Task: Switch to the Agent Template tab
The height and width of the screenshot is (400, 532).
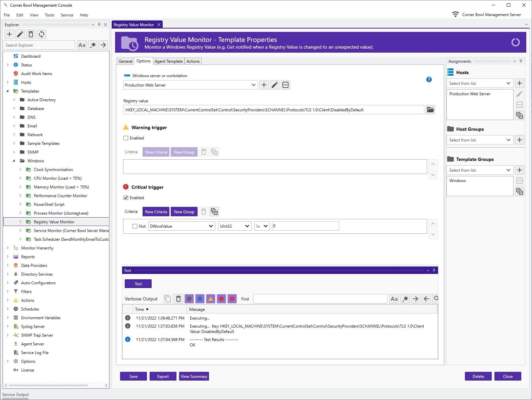Action: 168,61
